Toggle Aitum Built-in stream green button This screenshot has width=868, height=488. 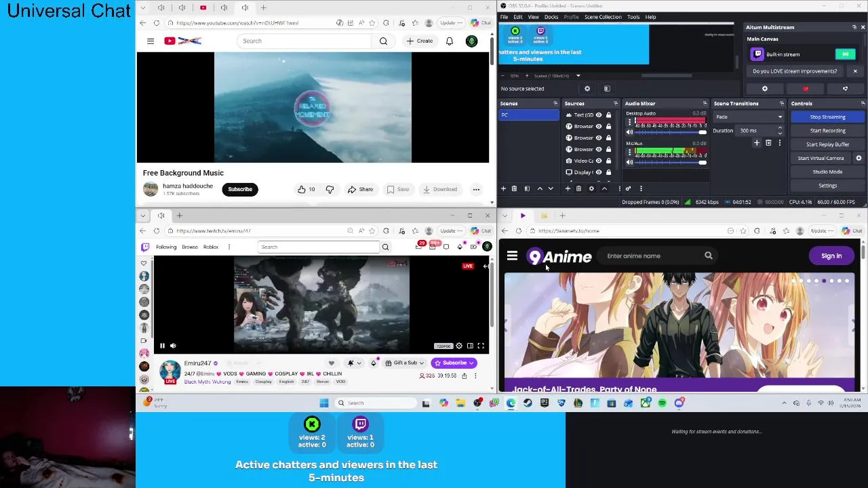coord(845,54)
